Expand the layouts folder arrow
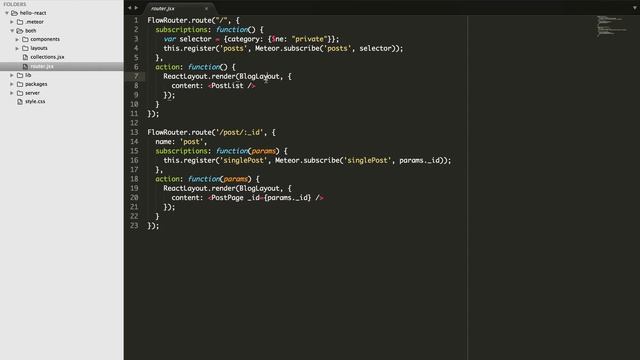The width and height of the screenshot is (640, 360). (17, 49)
